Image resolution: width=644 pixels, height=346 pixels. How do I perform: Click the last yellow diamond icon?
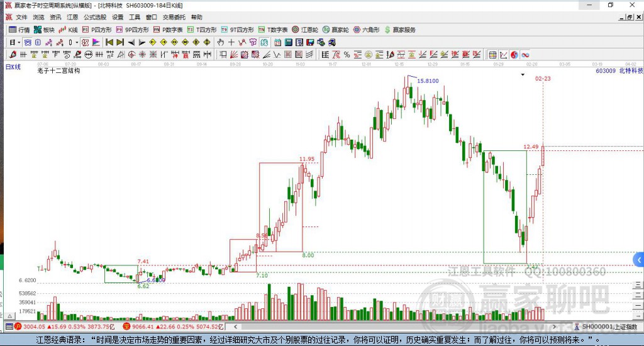(x=207, y=42)
